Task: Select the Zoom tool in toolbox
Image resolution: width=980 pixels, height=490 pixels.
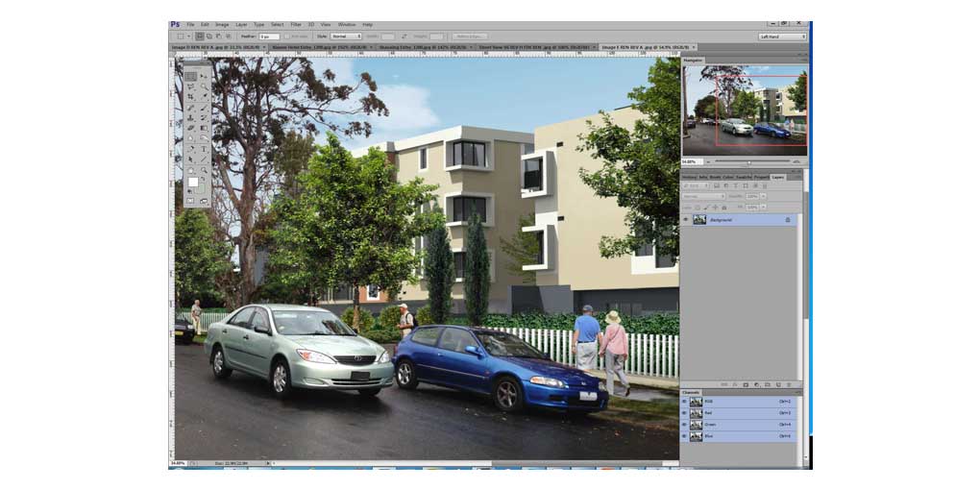Action: point(205,170)
